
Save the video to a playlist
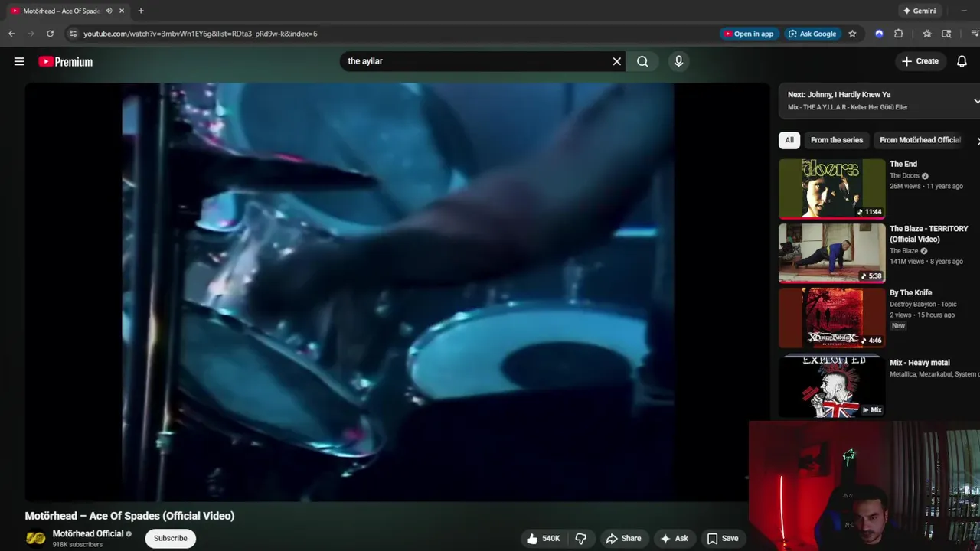pos(723,539)
